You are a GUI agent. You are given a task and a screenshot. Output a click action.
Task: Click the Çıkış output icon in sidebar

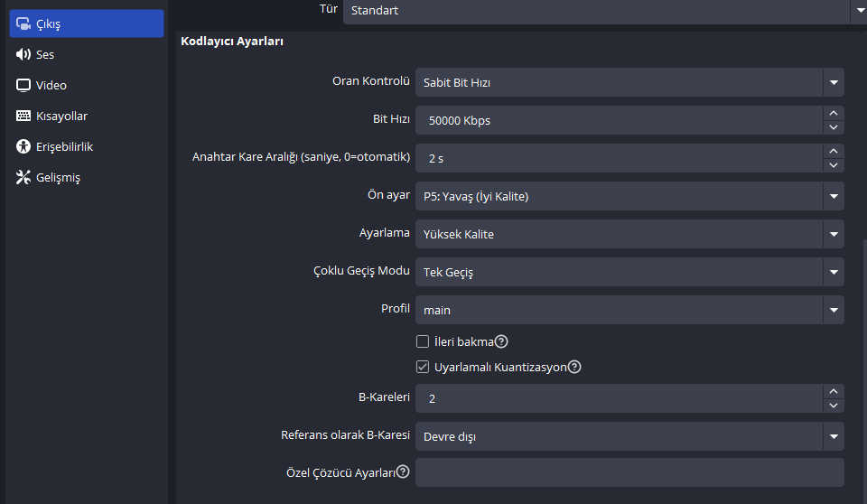[23, 23]
